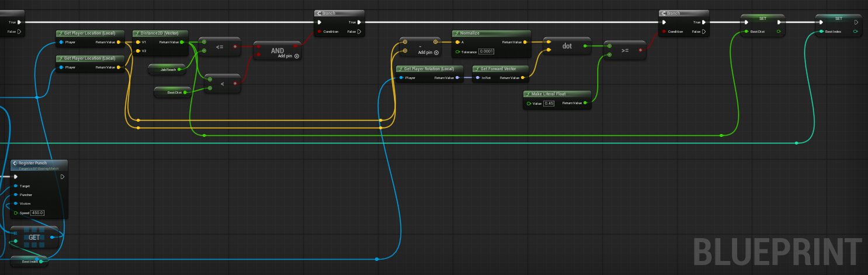Edit the Tolerance value 0.0001 field
Screen dimensions: 868x275
(487, 52)
